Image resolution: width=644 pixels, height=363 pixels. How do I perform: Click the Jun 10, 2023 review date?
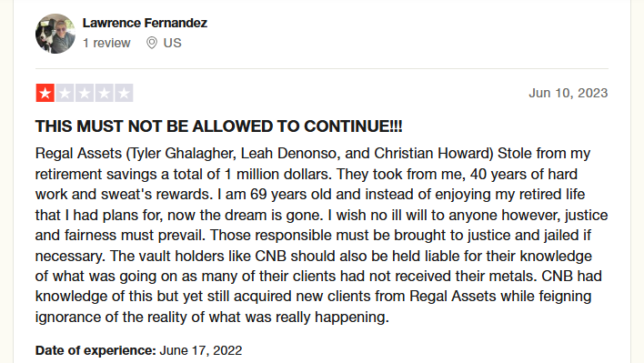point(568,93)
